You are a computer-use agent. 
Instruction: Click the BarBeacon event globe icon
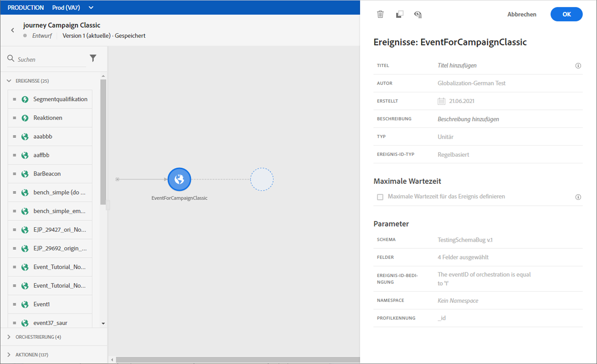point(25,174)
